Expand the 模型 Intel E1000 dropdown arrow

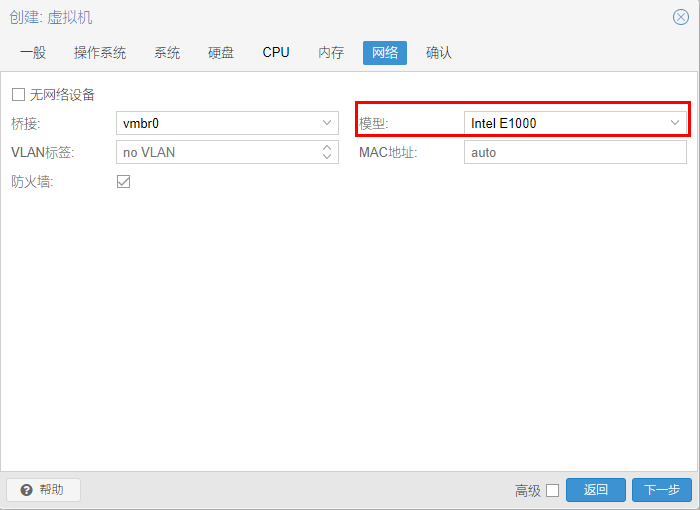(x=675, y=123)
